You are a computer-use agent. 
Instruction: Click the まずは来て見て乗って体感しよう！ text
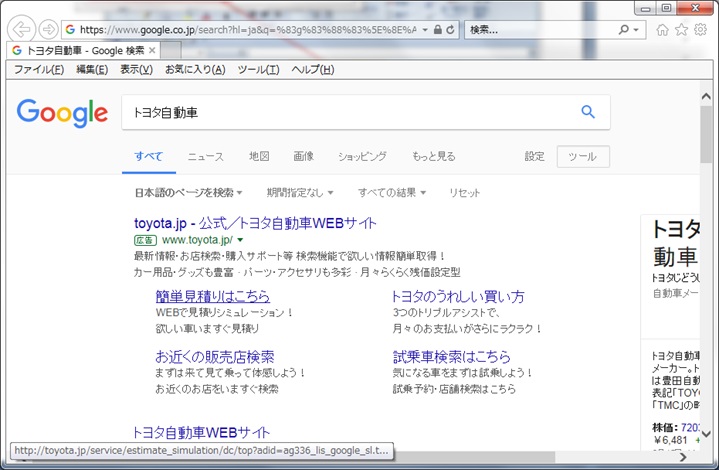point(231,373)
